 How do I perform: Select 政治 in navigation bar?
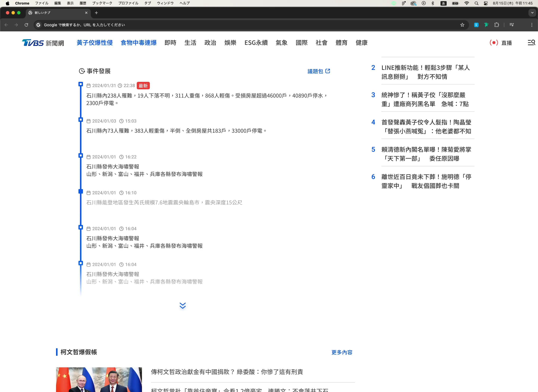coord(210,43)
